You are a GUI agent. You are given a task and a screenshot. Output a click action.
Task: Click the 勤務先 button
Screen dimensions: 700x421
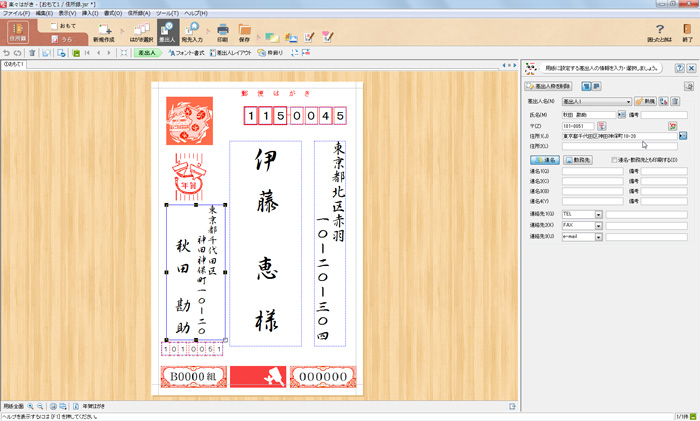click(578, 159)
